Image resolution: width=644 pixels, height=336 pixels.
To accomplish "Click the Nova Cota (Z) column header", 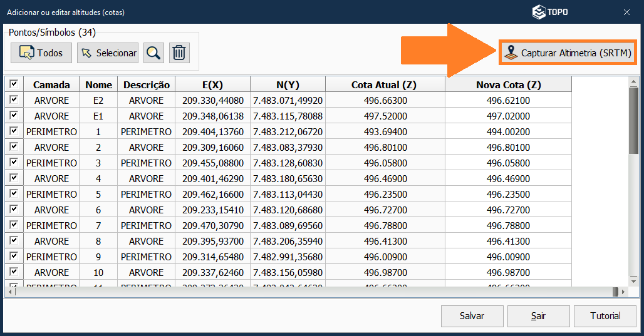I will [x=508, y=84].
